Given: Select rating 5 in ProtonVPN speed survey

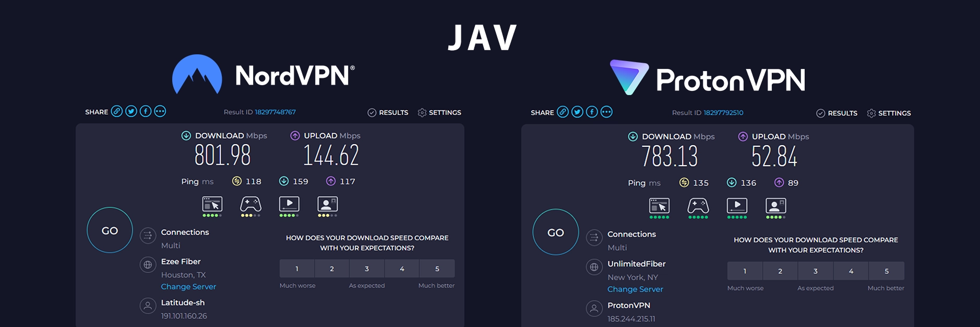Looking at the screenshot, I should 886,271.
